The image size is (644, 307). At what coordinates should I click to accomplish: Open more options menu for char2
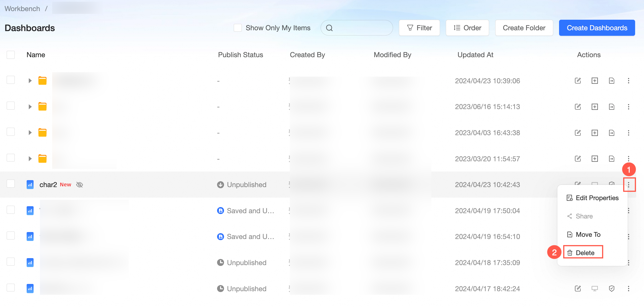point(629,185)
